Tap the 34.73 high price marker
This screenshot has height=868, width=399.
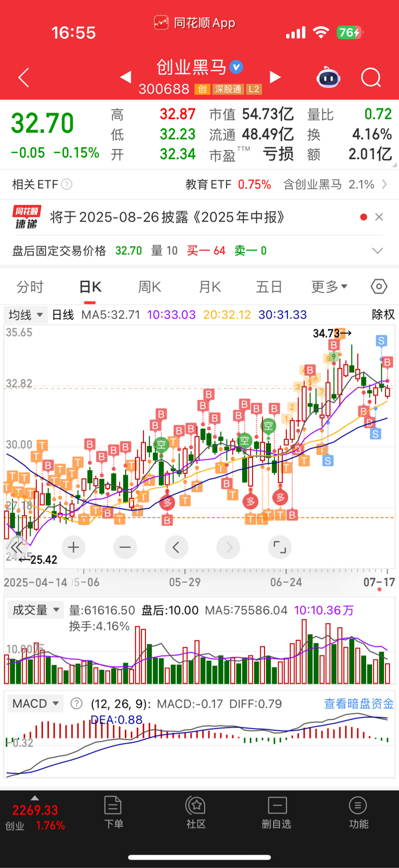click(x=332, y=333)
